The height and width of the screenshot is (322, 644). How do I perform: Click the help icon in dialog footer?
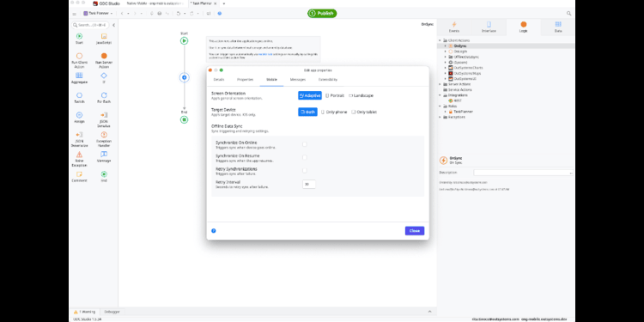point(214,231)
